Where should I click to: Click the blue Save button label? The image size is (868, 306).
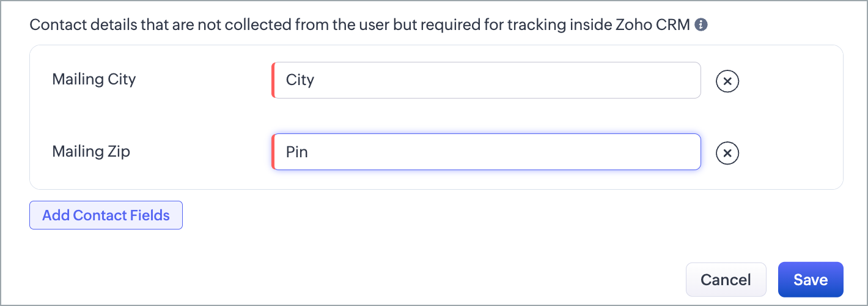811,280
